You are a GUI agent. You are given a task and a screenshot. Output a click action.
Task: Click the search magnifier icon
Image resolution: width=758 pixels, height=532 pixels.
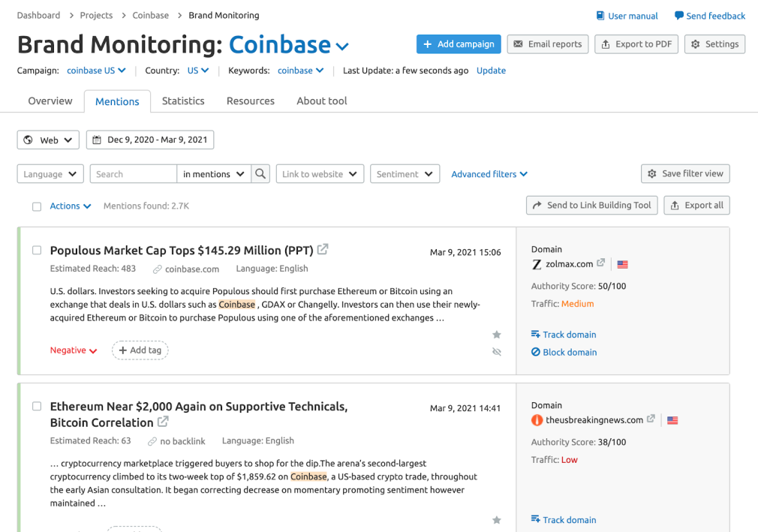[260, 174]
